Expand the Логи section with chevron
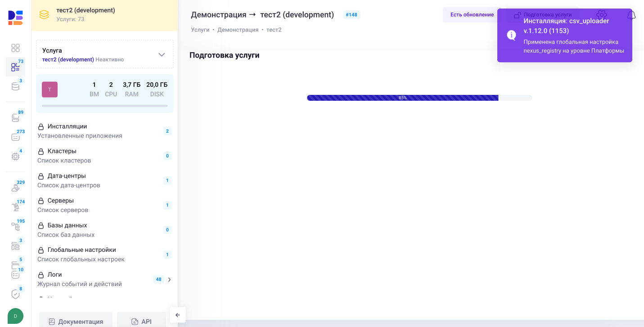Viewport: 644px width, 327px height. click(x=169, y=279)
